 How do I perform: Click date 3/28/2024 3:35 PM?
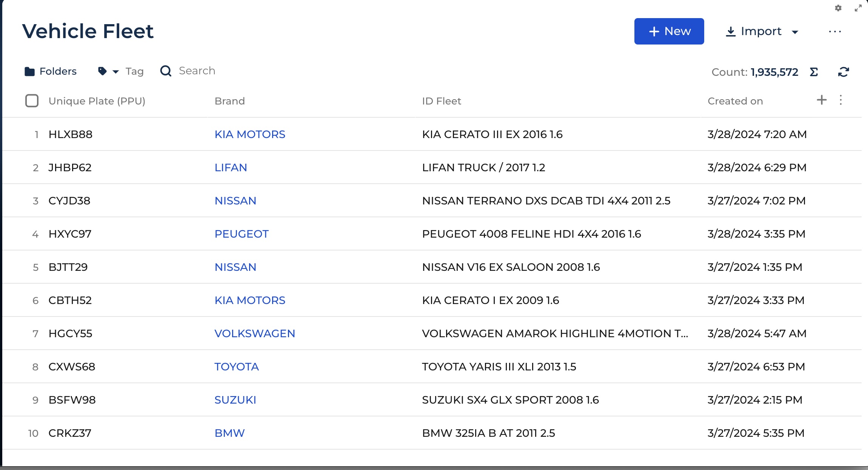757,234
